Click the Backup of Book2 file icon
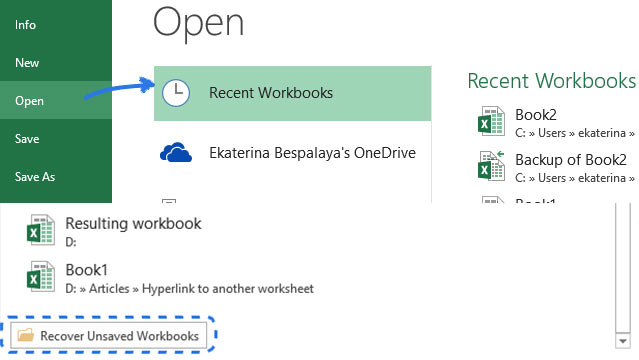The height and width of the screenshot is (360, 639). click(491, 166)
